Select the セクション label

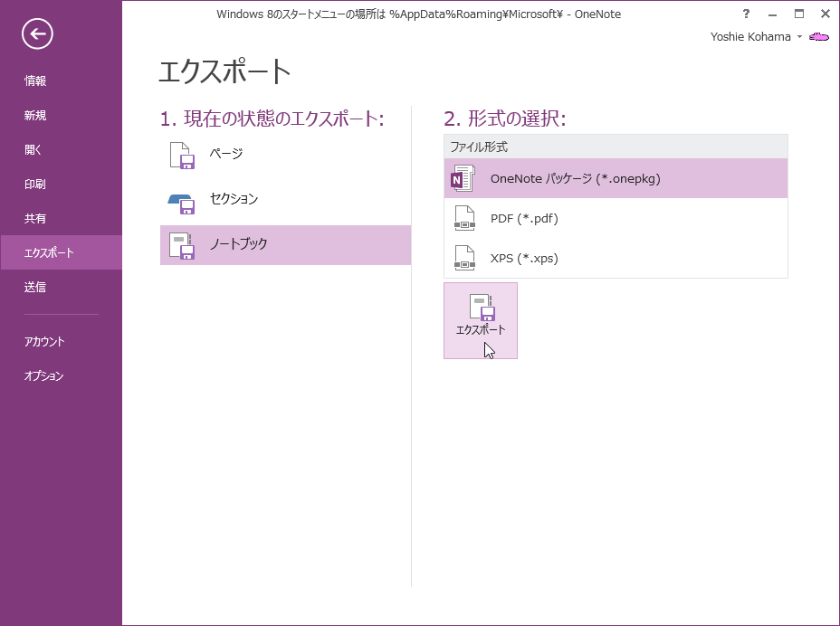[234, 199]
